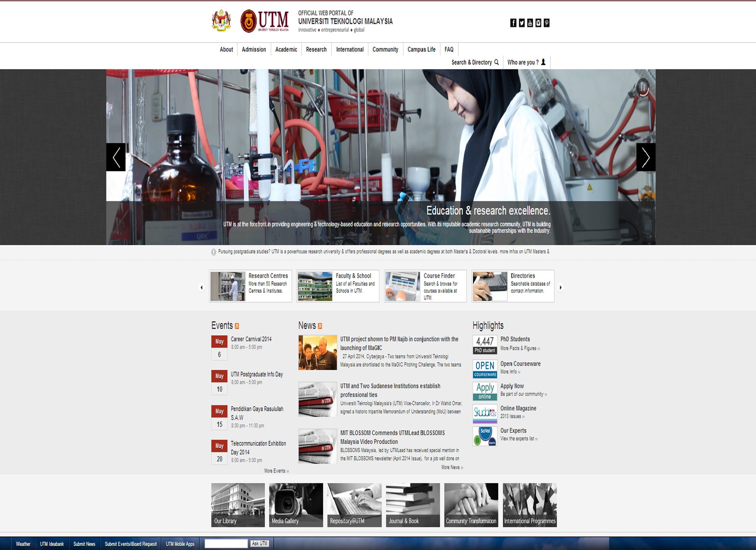The image size is (756, 550).
Task: Pause the banner slideshow
Action: coord(642,87)
